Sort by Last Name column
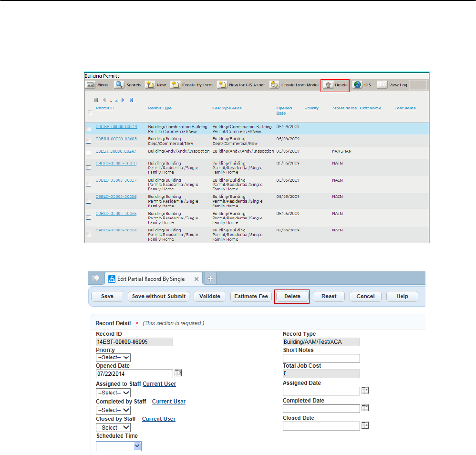The image size is (476, 455). click(x=405, y=108)
